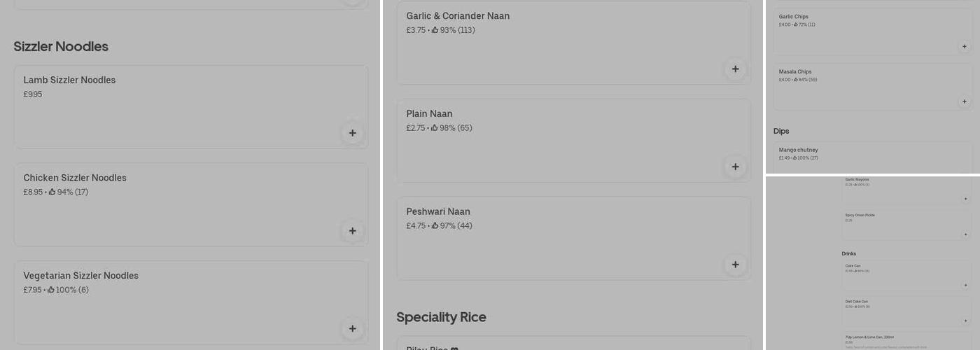This screenshot has height=350, width=980.
Task: Select the Plain Naan item name
Action: coord(429,114)
